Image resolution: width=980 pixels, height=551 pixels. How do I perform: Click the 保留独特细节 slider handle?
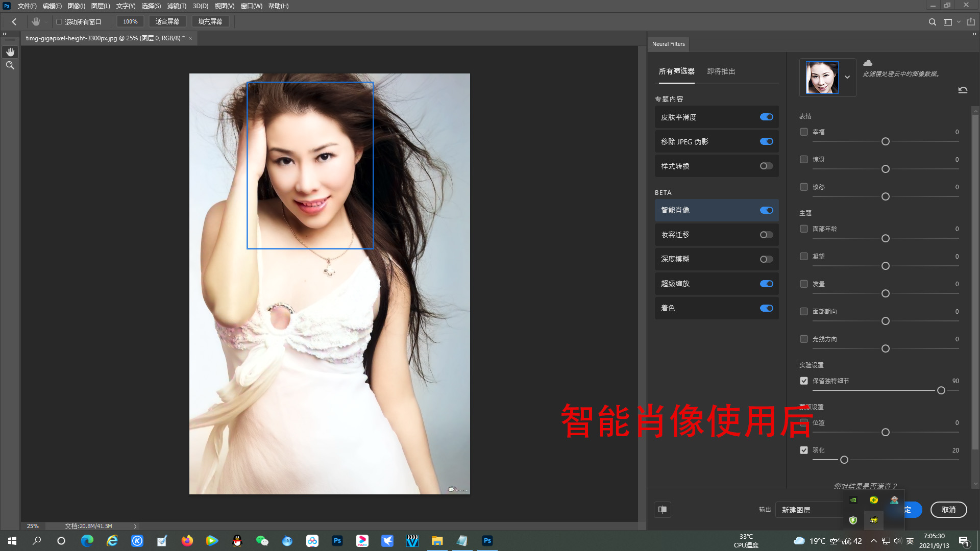[x=941, y=390]
